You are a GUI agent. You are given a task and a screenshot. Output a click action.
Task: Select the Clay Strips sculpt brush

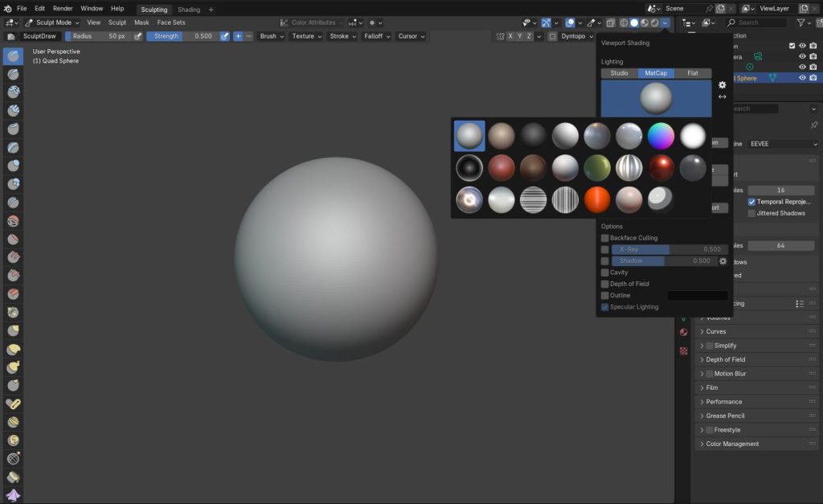click(x=12, y=110)
